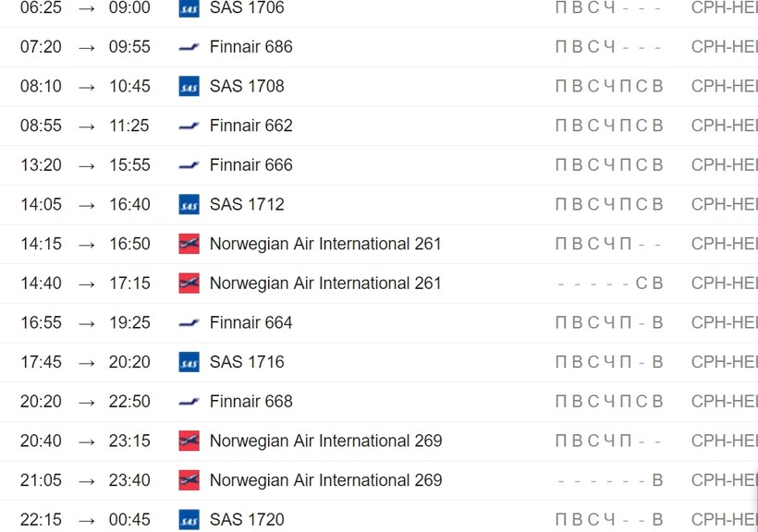Open the Finnair 662 flight row
The height and width of the screenshot is (532, 758).
379,126
